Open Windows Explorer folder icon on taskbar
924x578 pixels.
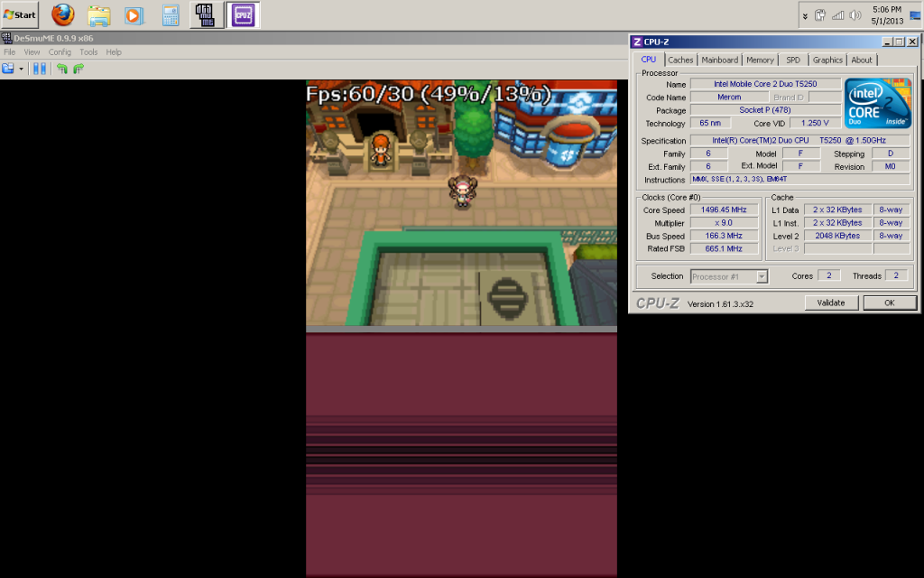[x=99, y=15]
